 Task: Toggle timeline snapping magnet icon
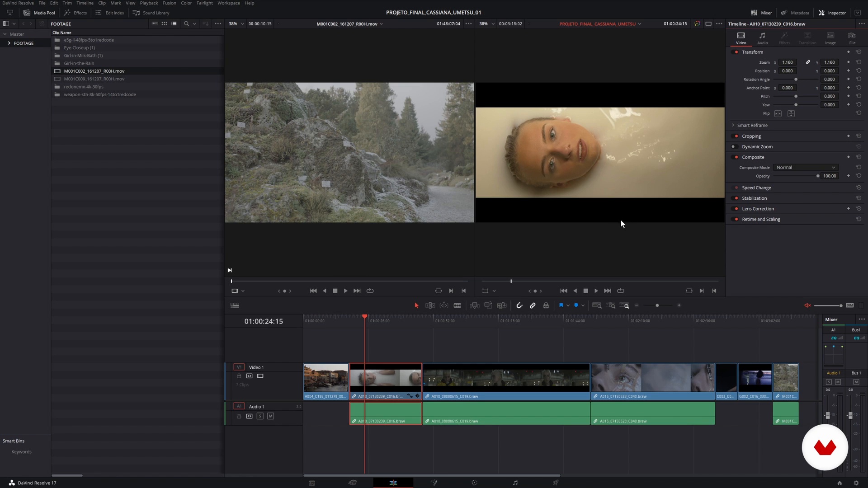coord(519,305)
